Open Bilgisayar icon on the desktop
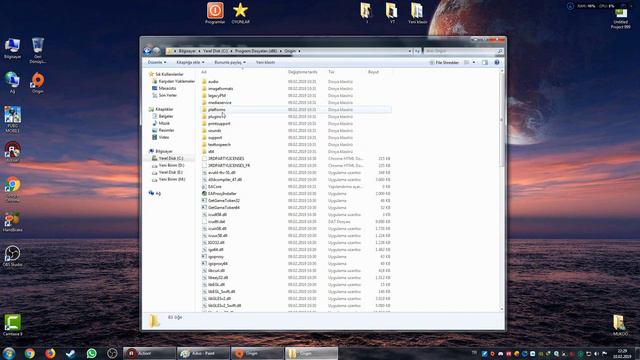This screenshot has width=640, height=360. tap(12, 49)
